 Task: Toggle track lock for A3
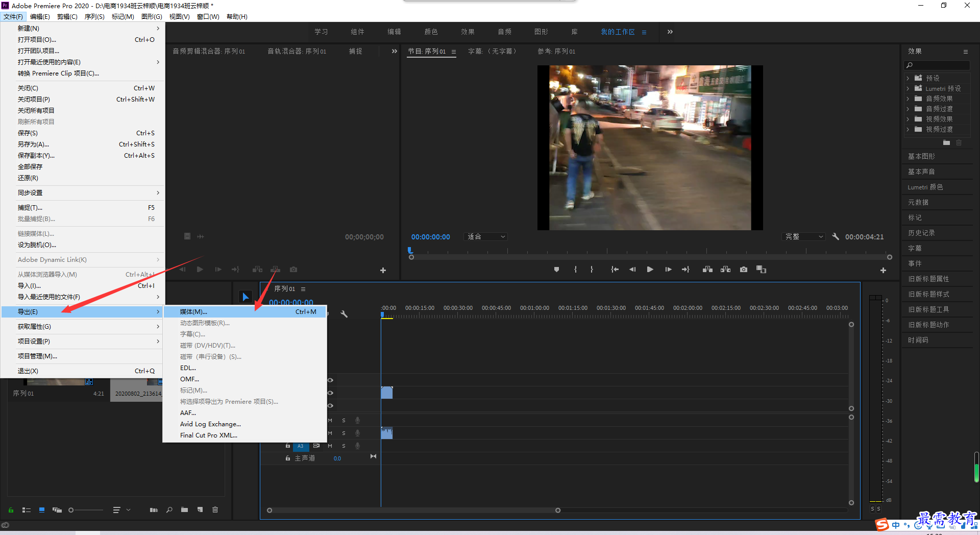(288, 446)
